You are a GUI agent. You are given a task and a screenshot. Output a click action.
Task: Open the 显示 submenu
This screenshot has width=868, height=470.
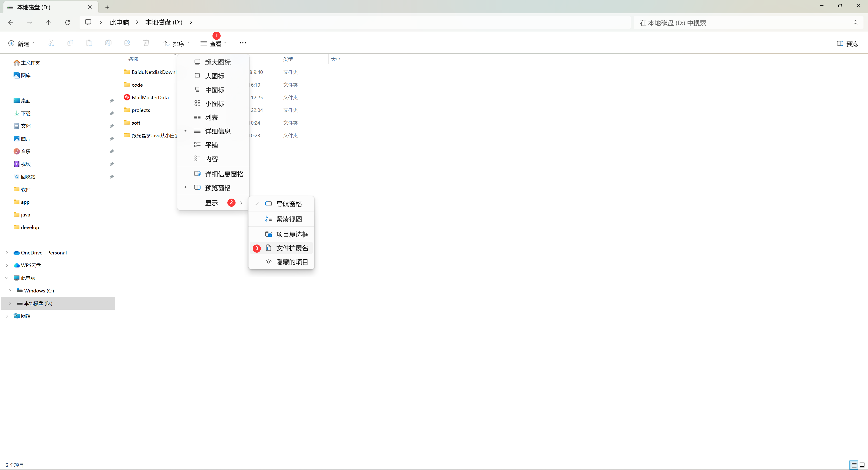[213, 203]
